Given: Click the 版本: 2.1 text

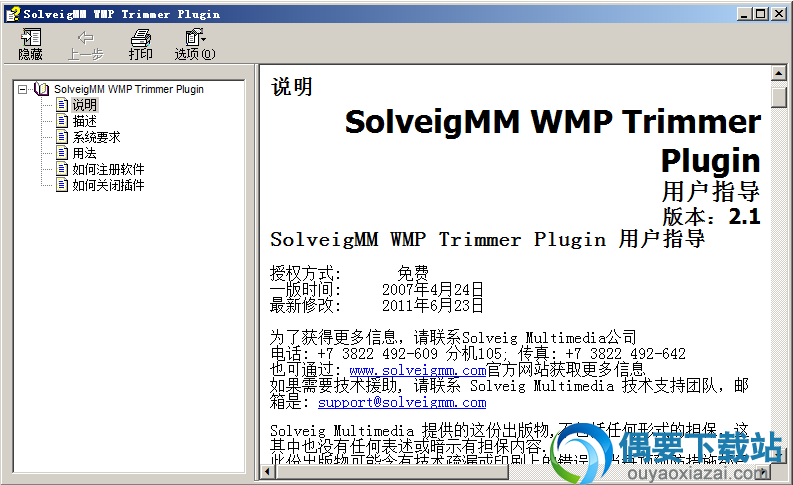Looking at the screenshot, I should point(711,216).
